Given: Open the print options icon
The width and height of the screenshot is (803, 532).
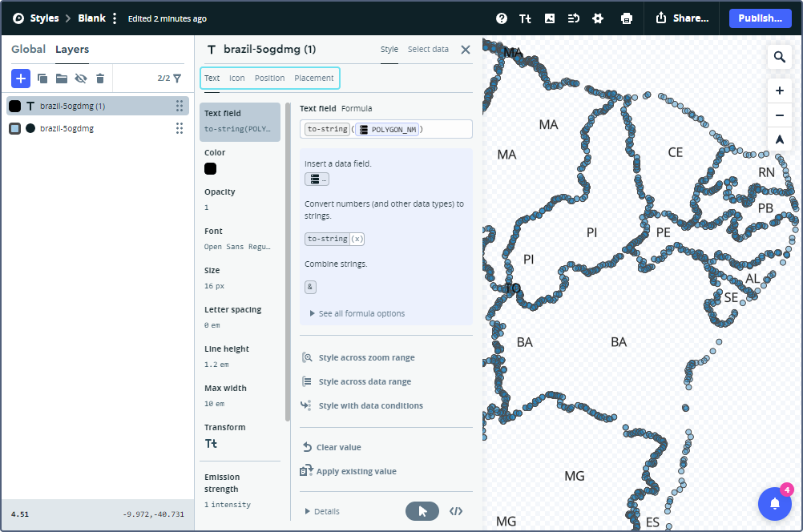Looking at the screenshot, I should [627, 18].
